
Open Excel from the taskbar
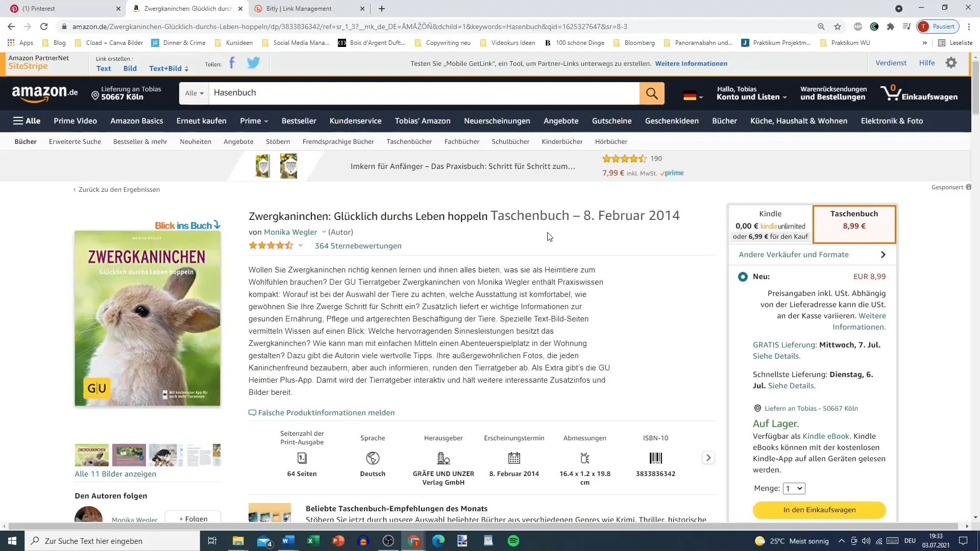[313, 541]
